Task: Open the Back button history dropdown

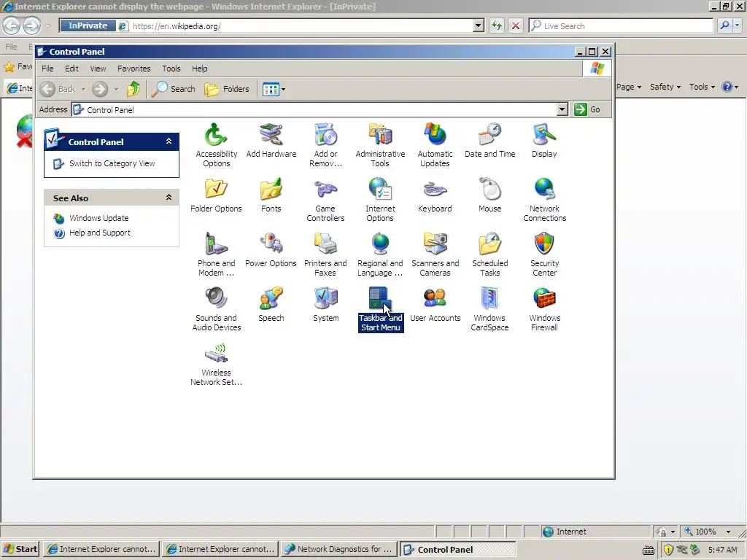Action: click(83, 89)
